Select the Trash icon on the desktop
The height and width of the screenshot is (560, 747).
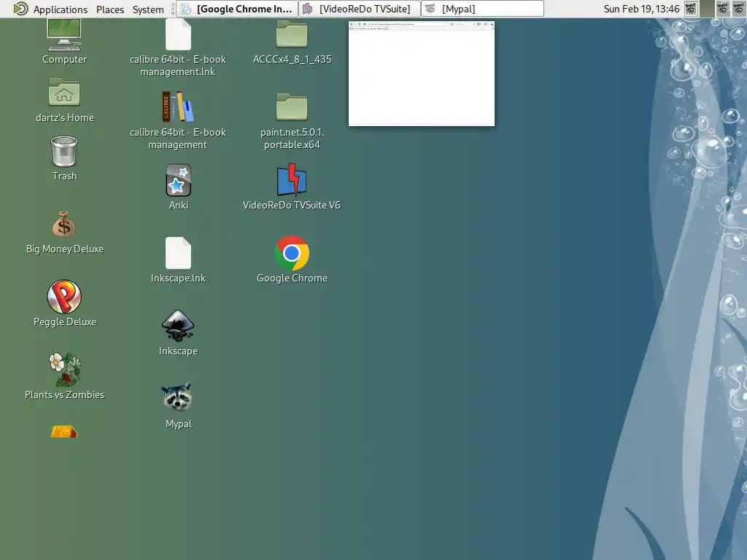coord(64,152)
